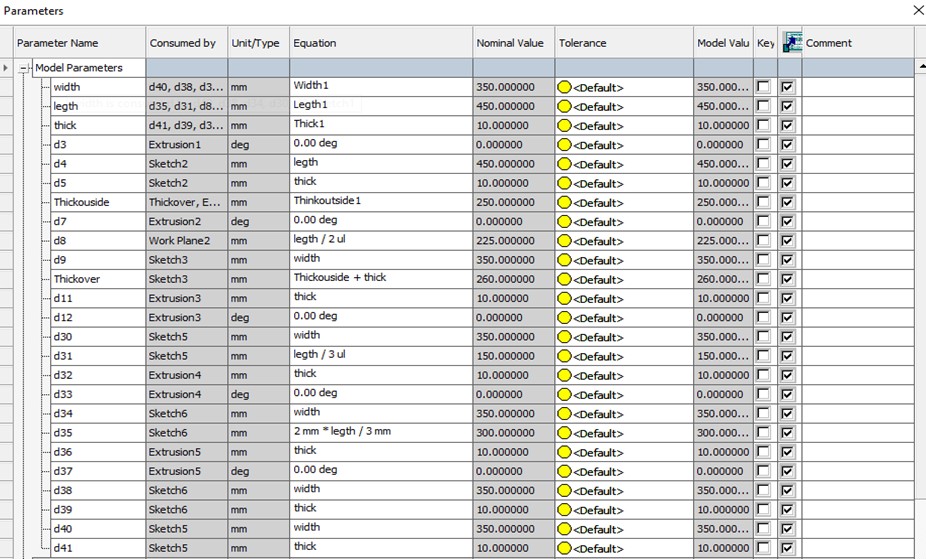Click the Key column header
926x559 pixels.
766,43
